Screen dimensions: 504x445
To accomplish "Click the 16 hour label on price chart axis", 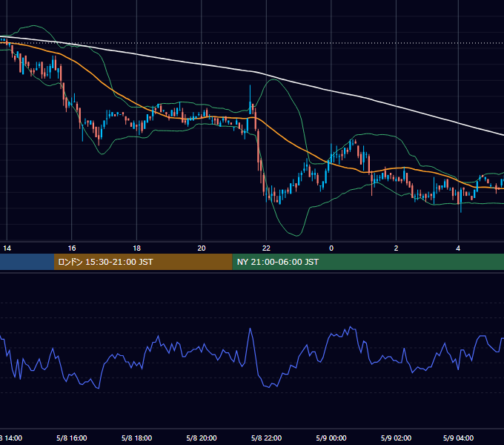I will [x=72, y=248].
